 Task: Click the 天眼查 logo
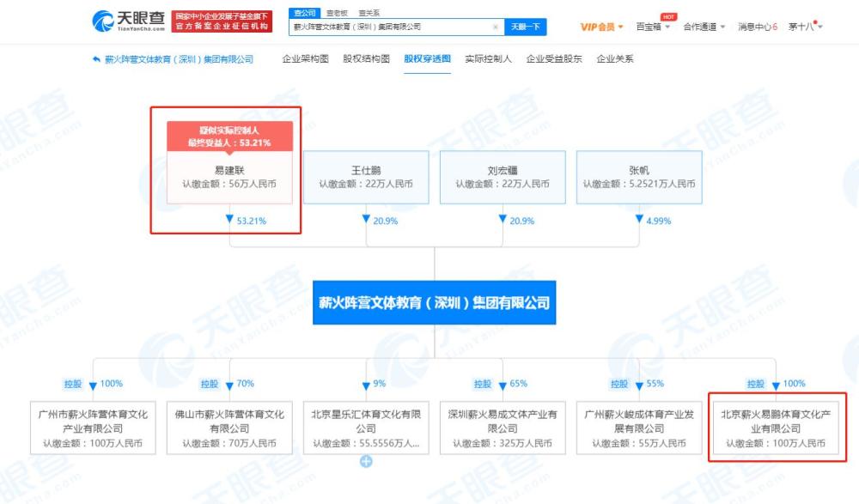pyautogui.click(x=129, y=21)
